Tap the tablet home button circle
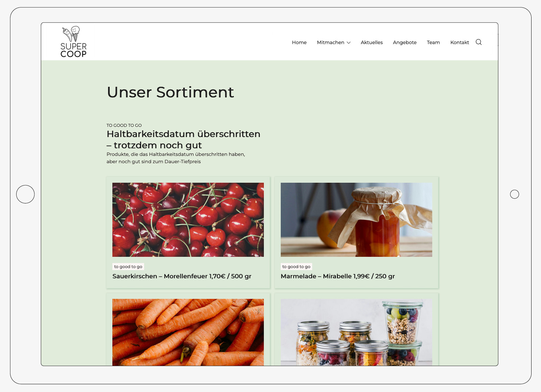Image resolution: width=541 pixels, height=392 pixels. coord(25,194)
